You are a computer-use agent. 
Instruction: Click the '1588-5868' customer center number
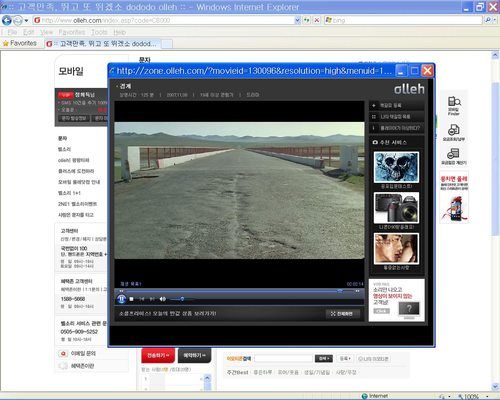pos(73,299)
